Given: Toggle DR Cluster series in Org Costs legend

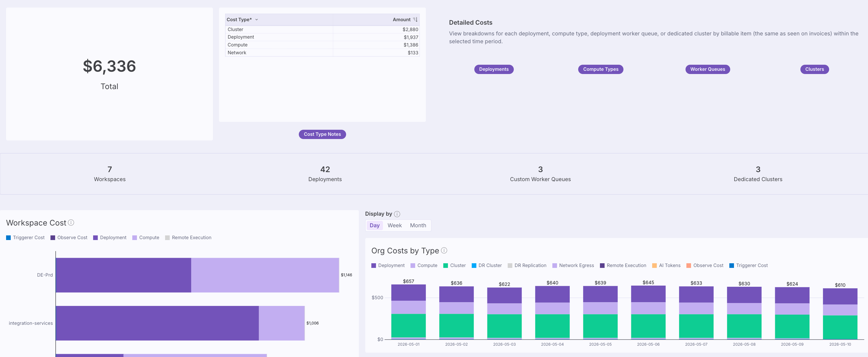Looking at the screenshot, I should (487, 266).
